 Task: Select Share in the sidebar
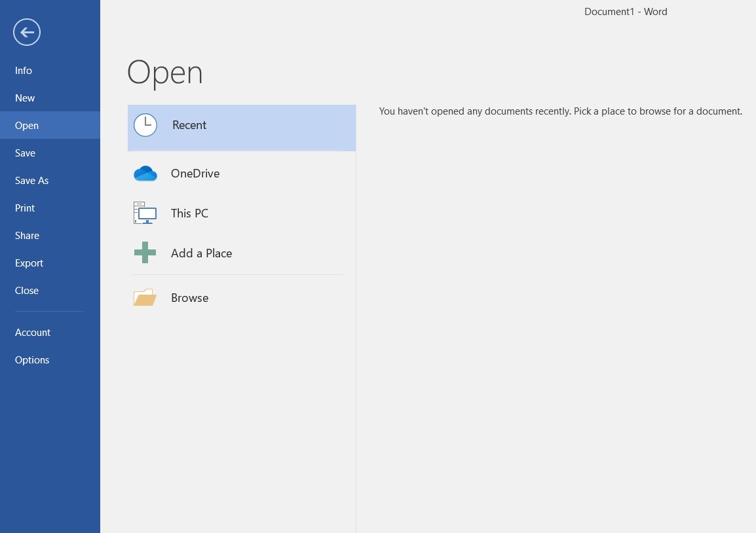coord(27,235)
